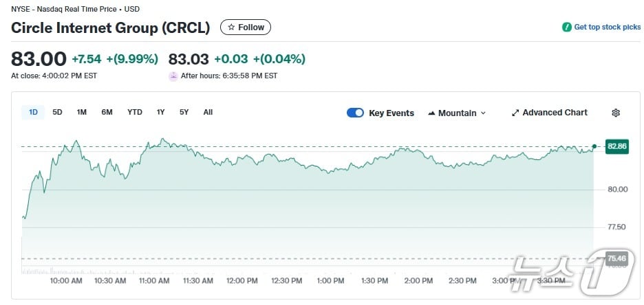Click the 82.86 current price label
Image resolution: width=644 pixels, height=305 pixels.
616,146
